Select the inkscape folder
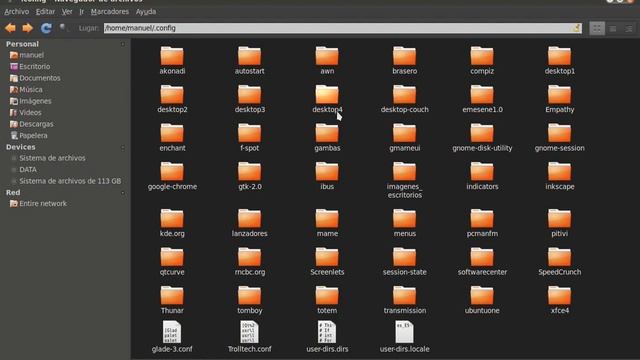 560,176
